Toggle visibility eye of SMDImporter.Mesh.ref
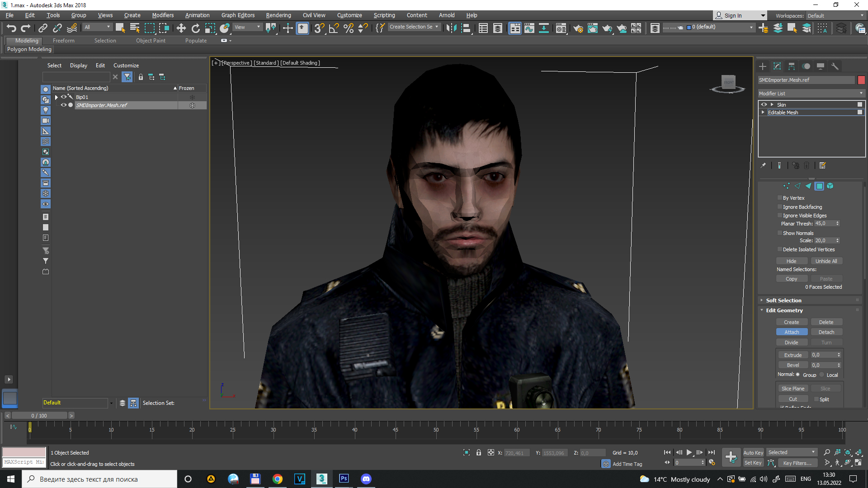 [x=63, y=105]
